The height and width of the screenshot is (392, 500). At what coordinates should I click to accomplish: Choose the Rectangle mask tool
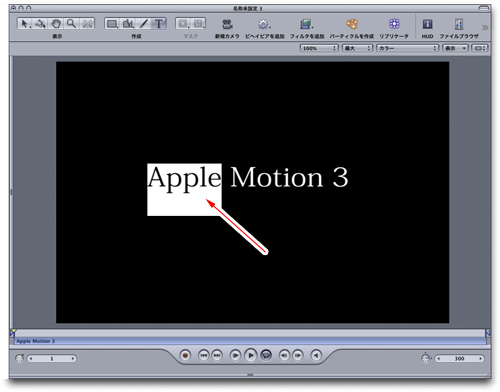pos(183,24)
